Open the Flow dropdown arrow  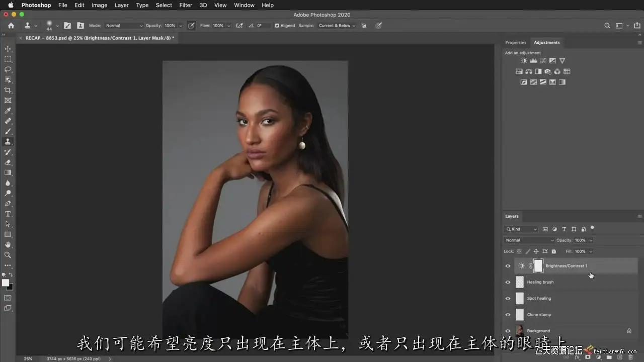point(228,26)
